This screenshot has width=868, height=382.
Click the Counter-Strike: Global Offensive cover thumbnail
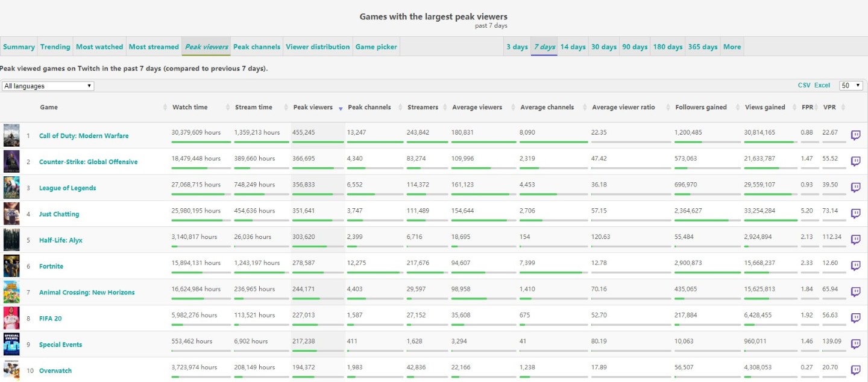click(11, 161)
